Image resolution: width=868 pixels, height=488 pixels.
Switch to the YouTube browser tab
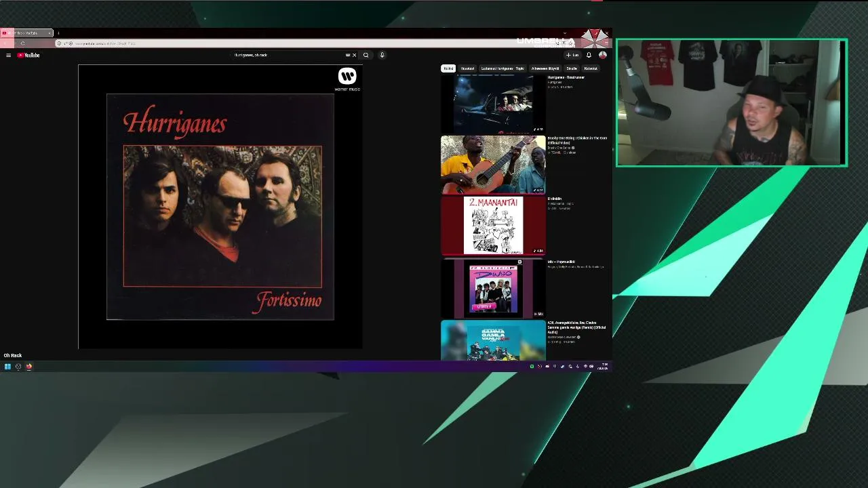click(x=27, y=33)
